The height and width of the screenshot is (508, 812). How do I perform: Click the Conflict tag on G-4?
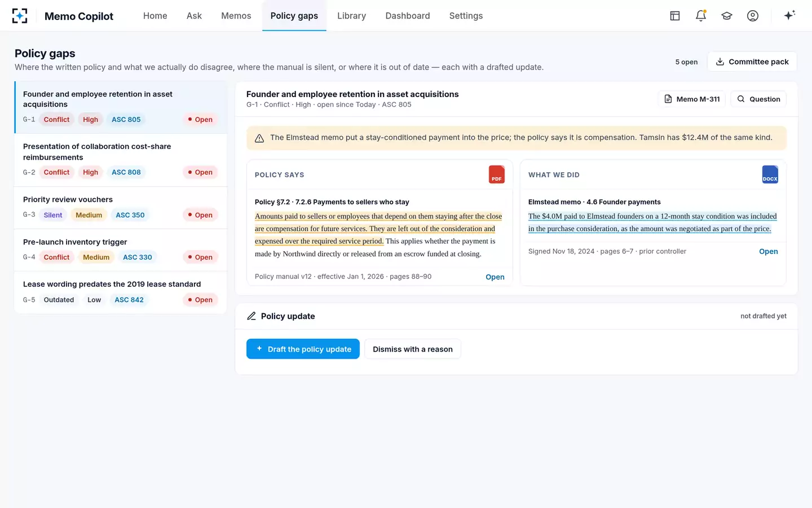point(56,257)
